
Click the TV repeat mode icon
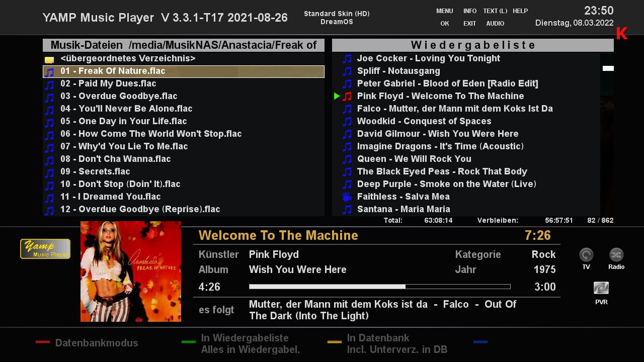click(586, 255)
